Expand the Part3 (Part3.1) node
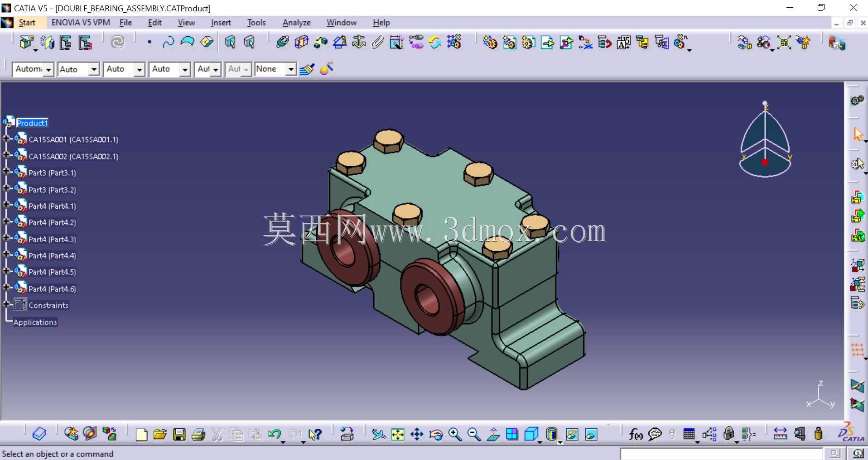The height and width of the screenshot is (460, 868). pos(7,172)
